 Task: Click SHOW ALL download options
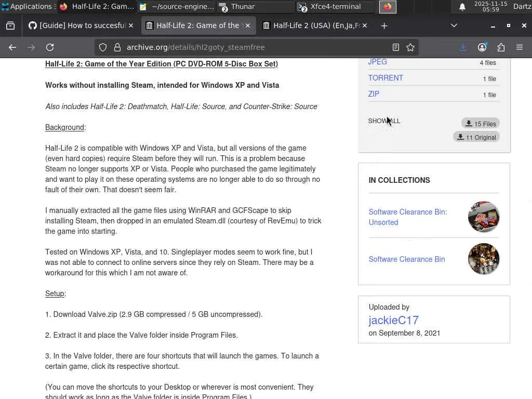point(384,121)
